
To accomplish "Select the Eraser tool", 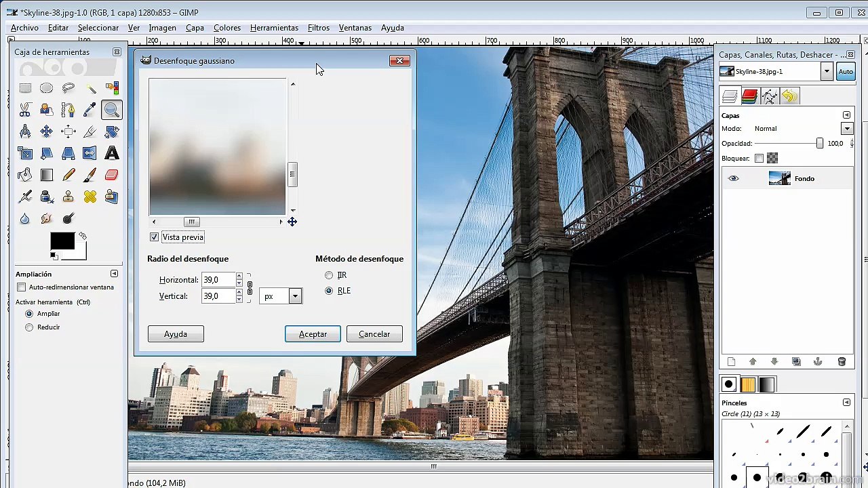I will (x=111, y=175).
